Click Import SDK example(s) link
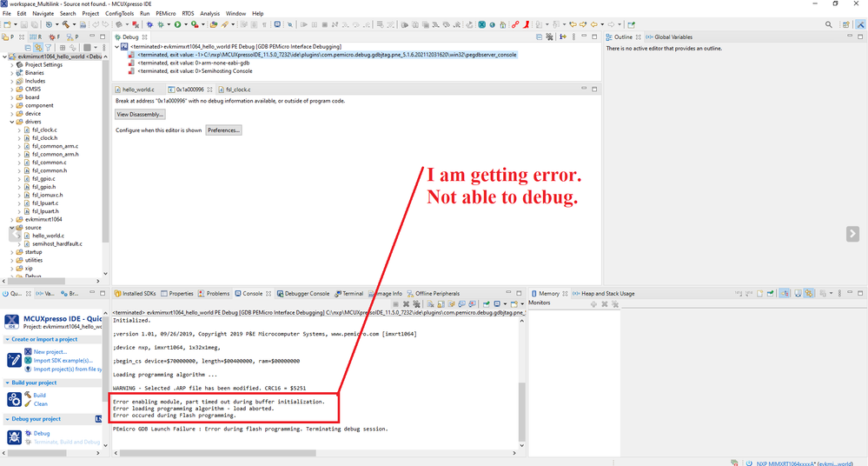The image size is (868, 466). coord(63,361)
